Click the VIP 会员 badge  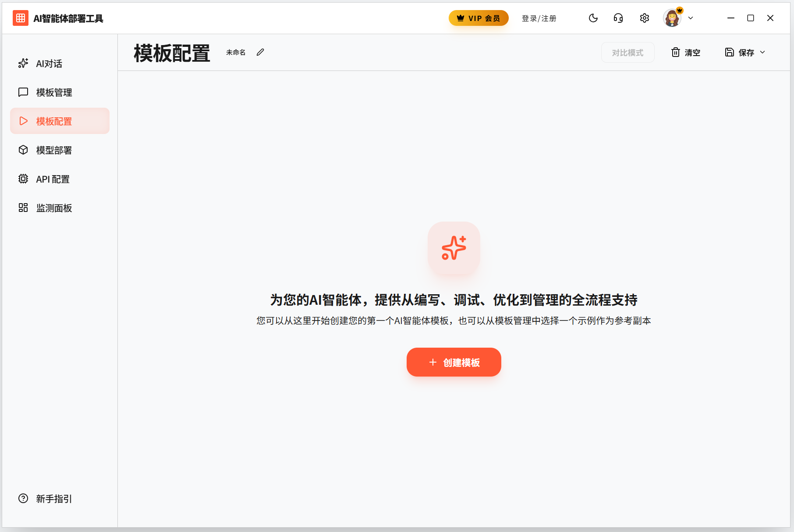[478, 18]
